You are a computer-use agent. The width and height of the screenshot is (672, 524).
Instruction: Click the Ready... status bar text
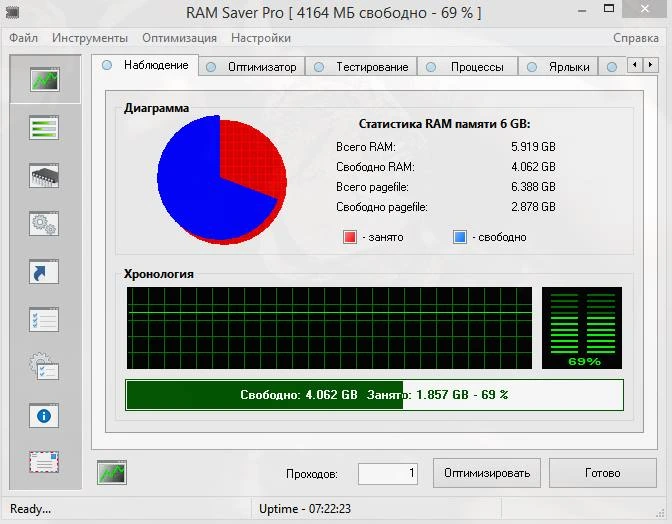30,509
